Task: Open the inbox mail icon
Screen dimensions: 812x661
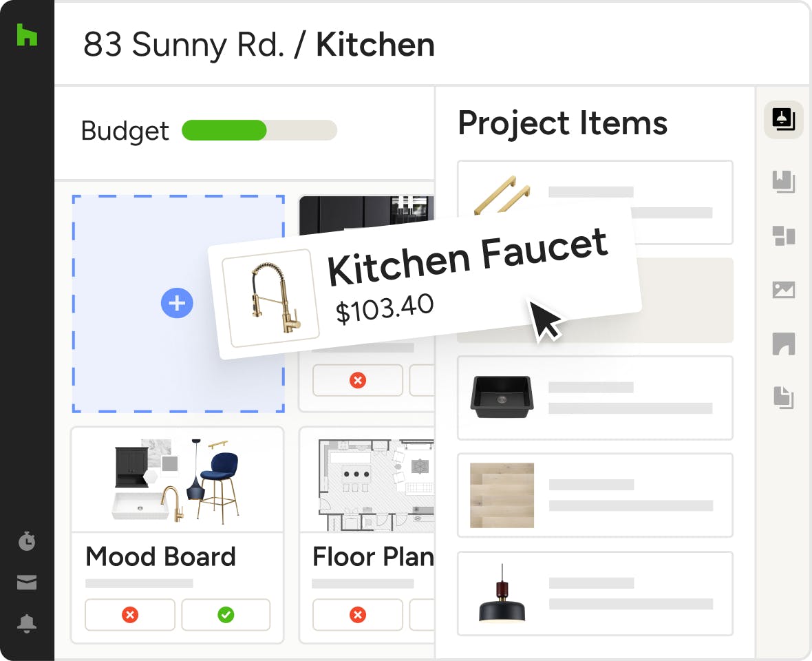Action: point(27,583)
